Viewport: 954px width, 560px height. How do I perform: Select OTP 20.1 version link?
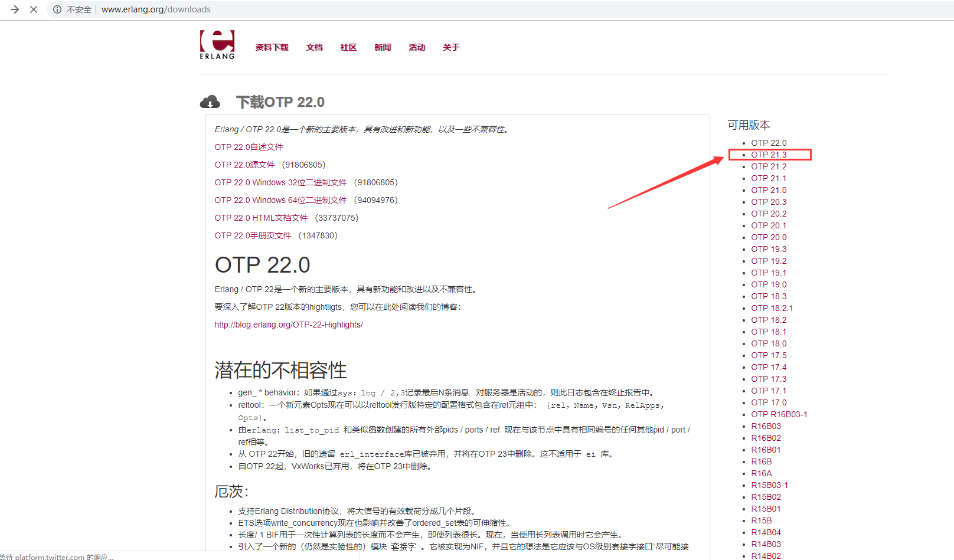coord(769,225)
